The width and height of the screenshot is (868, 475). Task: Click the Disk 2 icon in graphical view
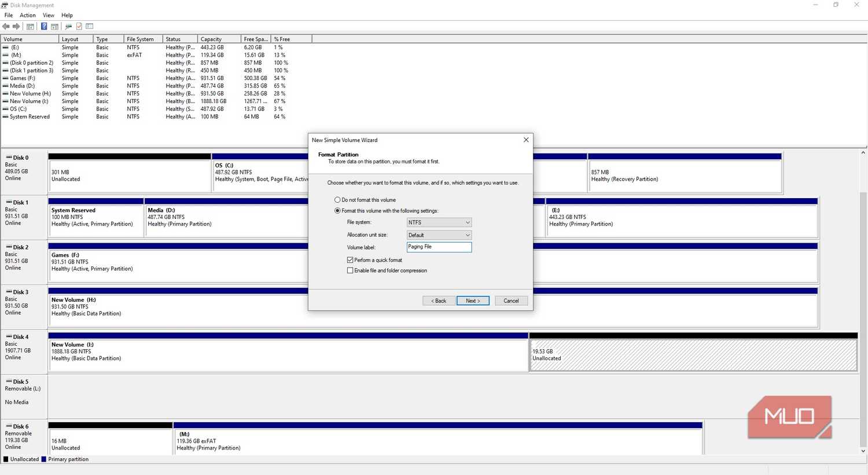pos(9,247)
